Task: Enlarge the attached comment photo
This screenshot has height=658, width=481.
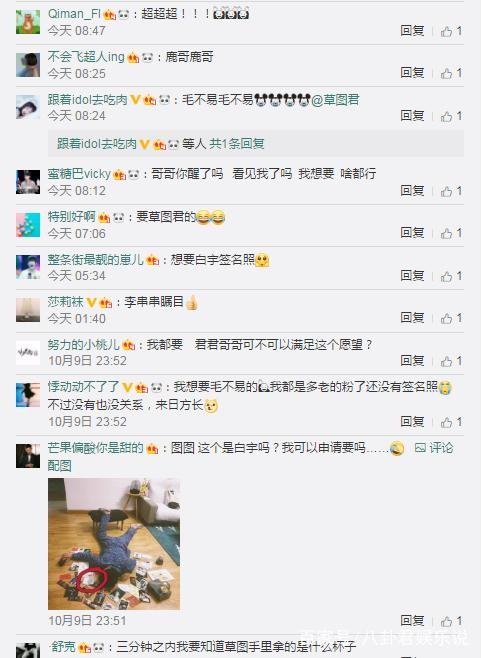Action: coord(114,544)
